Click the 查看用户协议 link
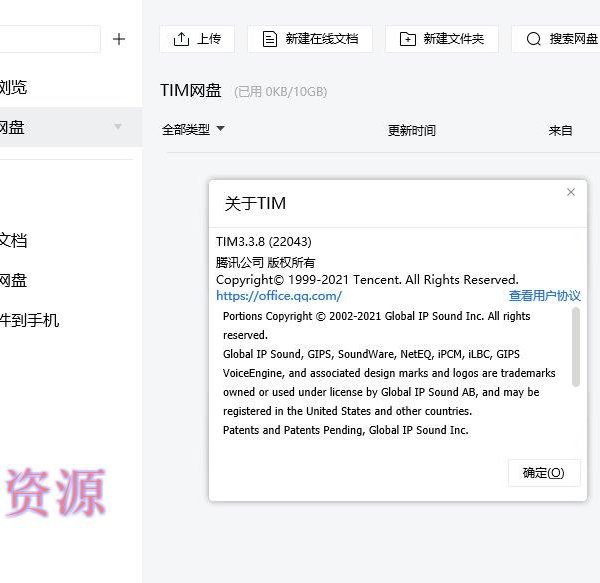This screenshot has height=583, width=600. coord(544,296)
